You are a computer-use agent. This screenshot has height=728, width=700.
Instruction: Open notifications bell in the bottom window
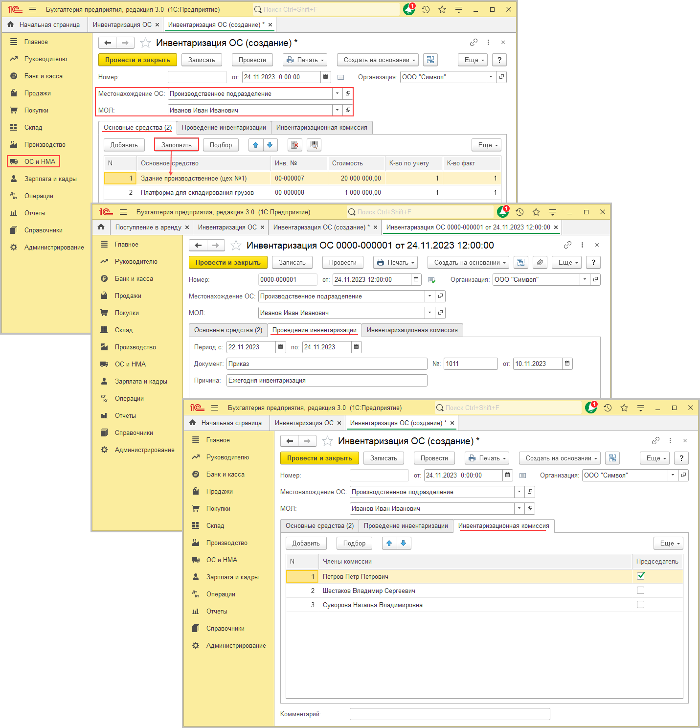point(591,408)
